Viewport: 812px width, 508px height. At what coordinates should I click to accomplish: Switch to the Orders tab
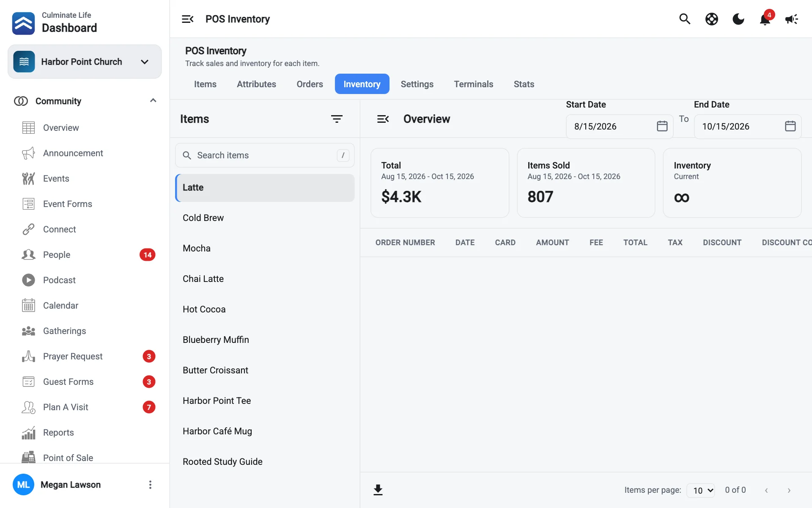pos(310,84)
